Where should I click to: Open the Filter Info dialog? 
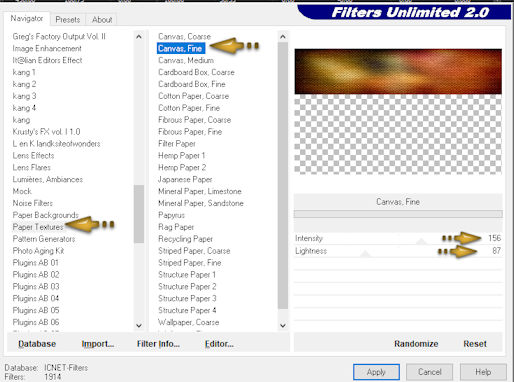click(158, 344)
